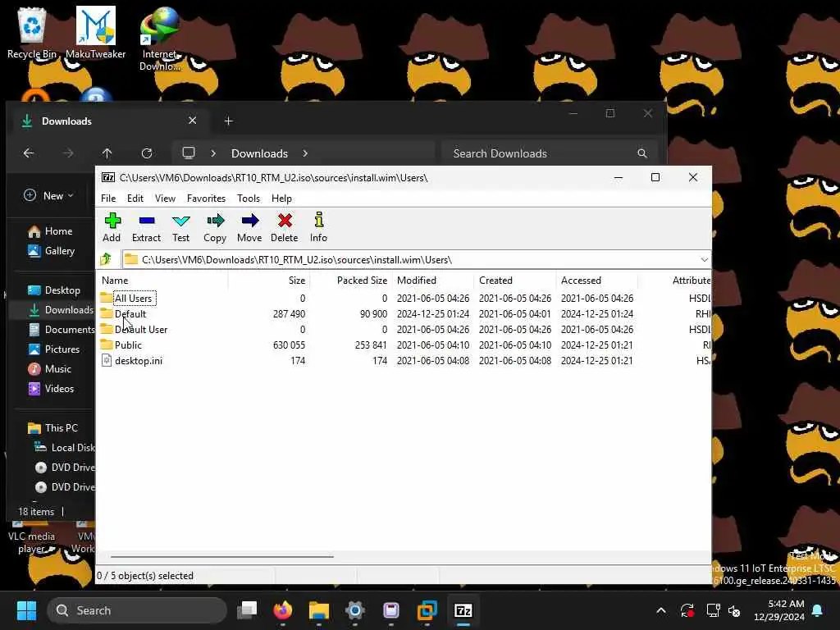Select the Public folder
840x630 pixels.
(128, 345)
